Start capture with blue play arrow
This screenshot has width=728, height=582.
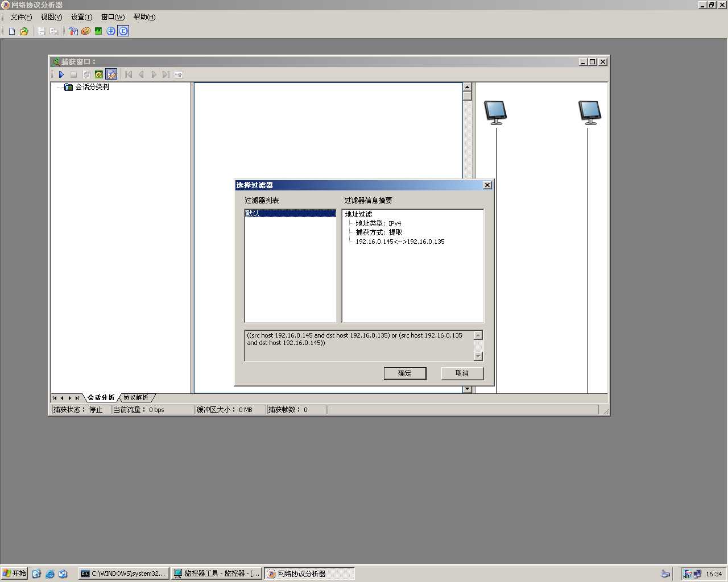pos(61,74)
